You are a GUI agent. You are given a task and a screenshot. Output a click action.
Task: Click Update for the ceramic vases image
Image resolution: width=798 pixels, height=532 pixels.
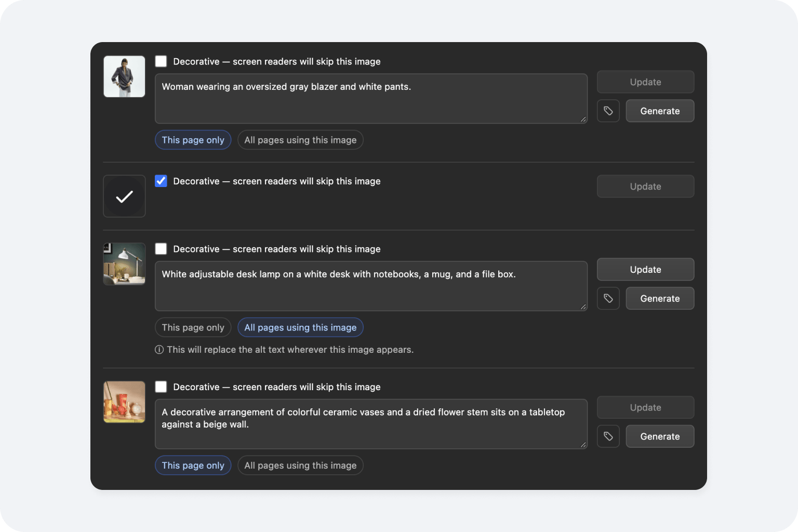point(645,407)
